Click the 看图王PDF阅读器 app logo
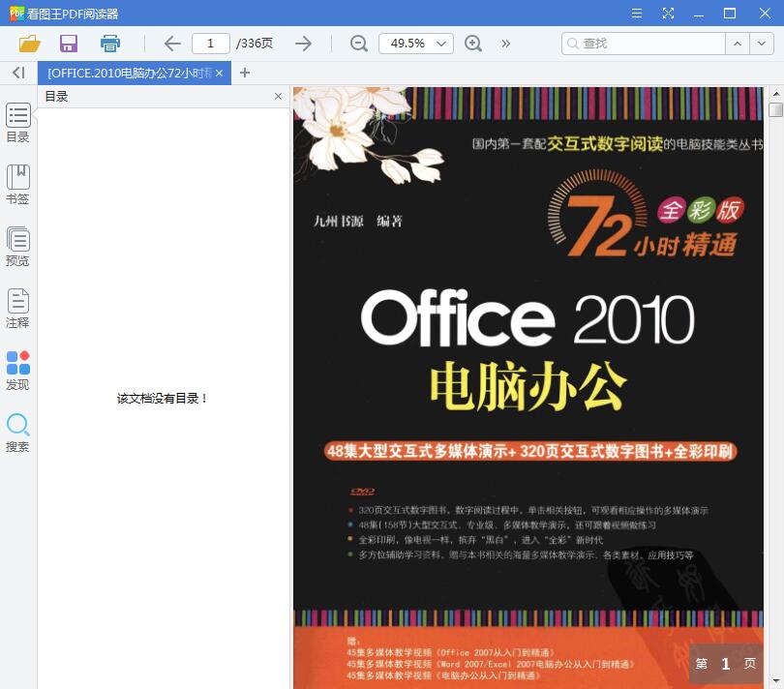Screen dimensions: 784x689 [x=17, y=13]
